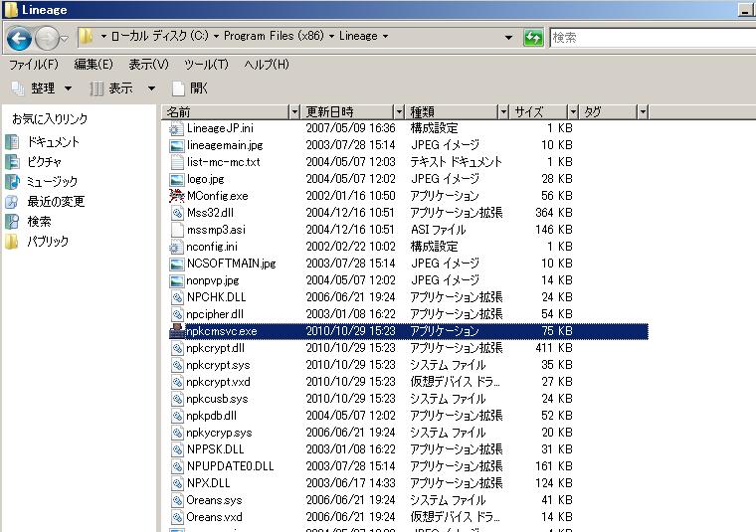
Task: Expand the 名前 column filter dropdown arrow
Action: (x=293, y=111)
